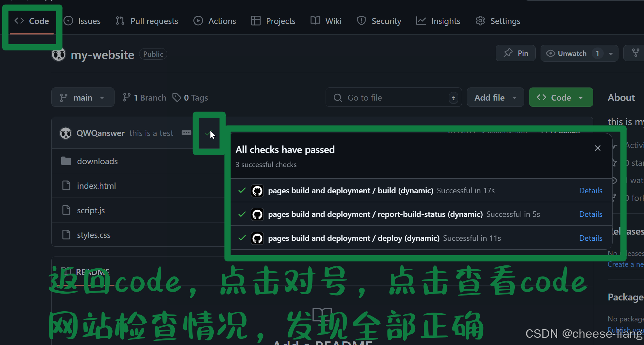Click GitHub logo icon on build (dynamic) row

click(258, 191)
